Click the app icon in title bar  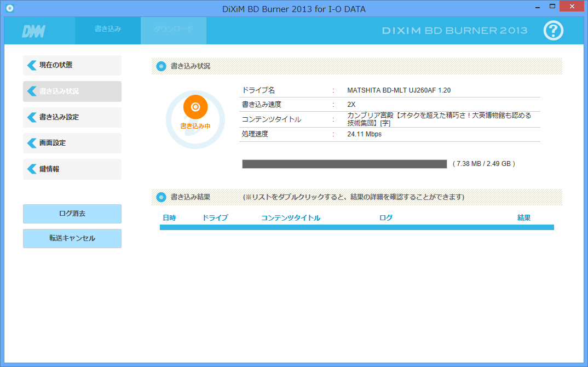coord(9,8)
